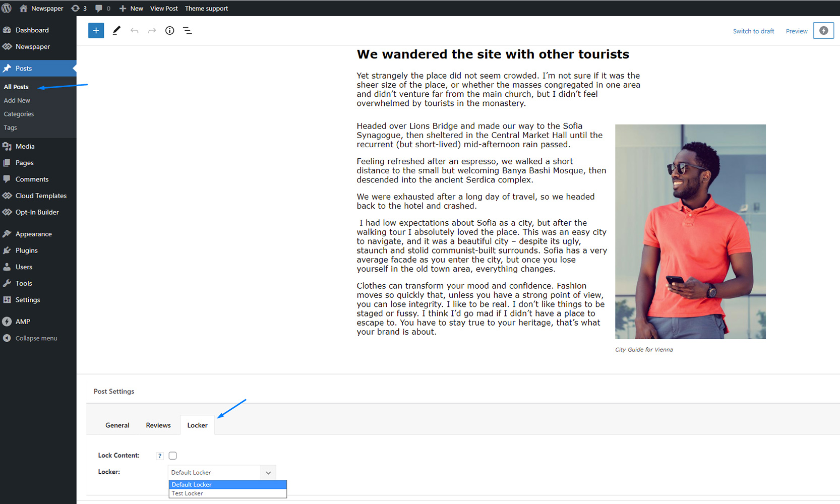Click the Pages icon in sidebar
The image size is (840, 504).
coord(7,163)
